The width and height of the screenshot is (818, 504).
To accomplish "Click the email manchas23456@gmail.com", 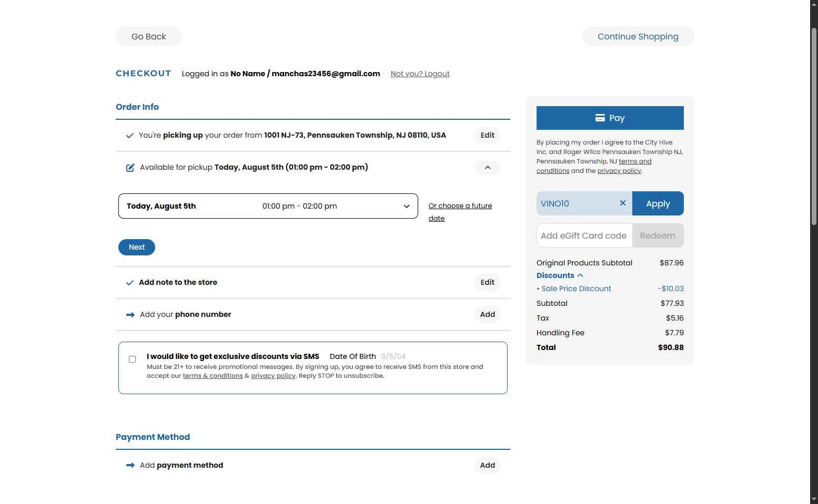I will pyautogui.click(x=326, y=74).
